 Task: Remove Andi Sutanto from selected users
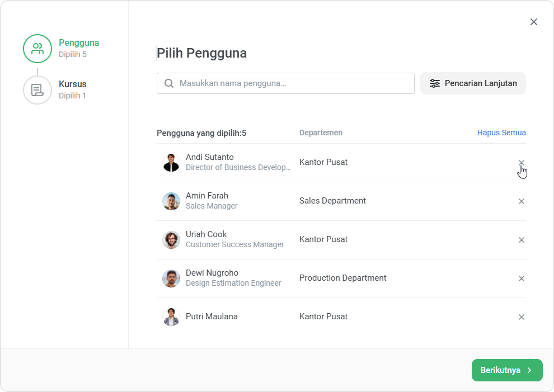click(x=521, y=163)
